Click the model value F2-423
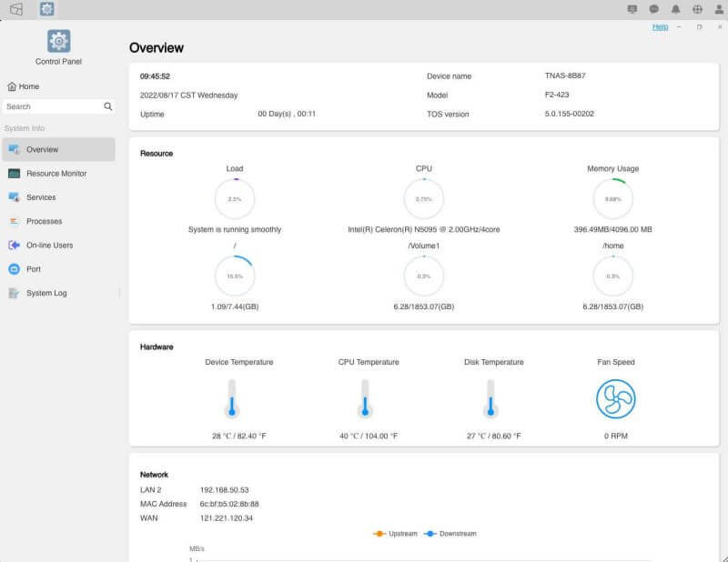 pyautogui.click(x=557, y=95)
